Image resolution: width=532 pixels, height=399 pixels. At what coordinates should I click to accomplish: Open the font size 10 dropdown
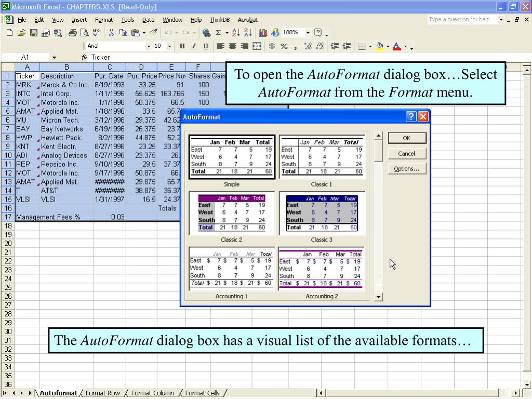[169, 46]
